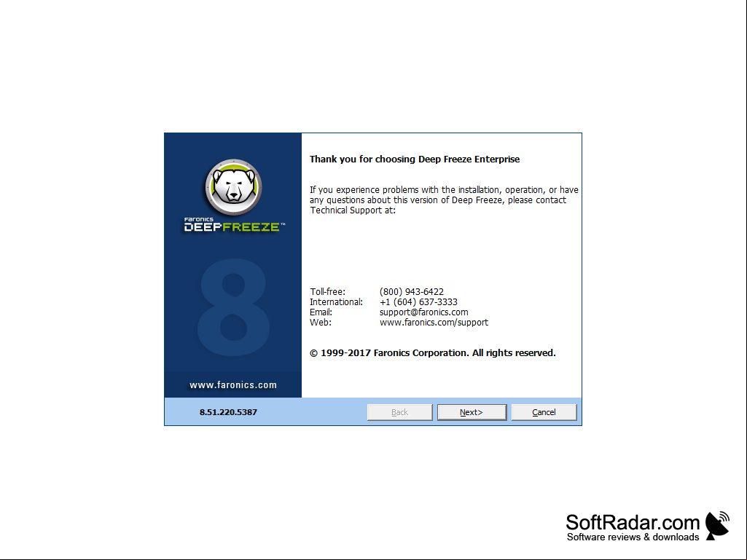Screen dimensions: 747x560
Task: Click the Deep Freeze polar bear logo
Action: [233, 187]
